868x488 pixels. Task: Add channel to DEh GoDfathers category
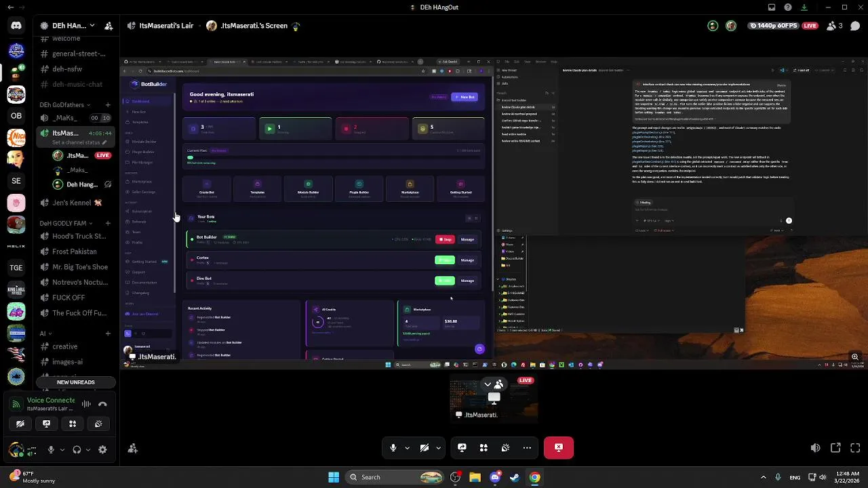click(x=108, y=105)
